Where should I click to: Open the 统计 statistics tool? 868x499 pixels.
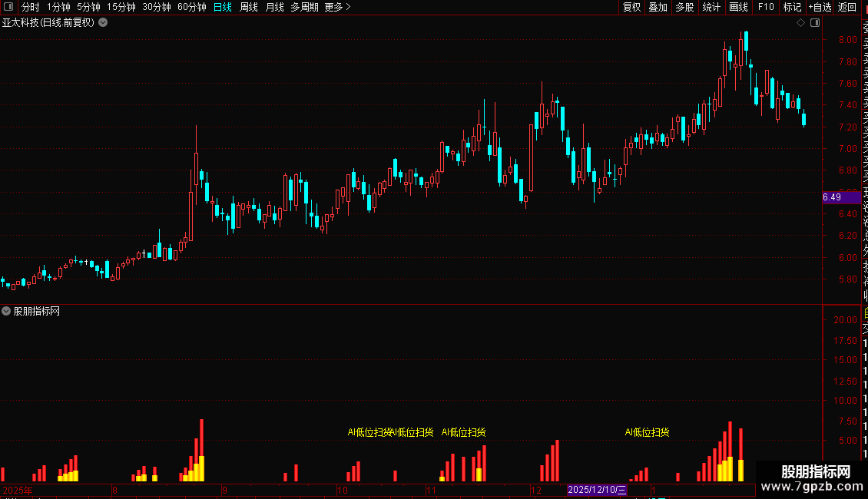(x=711, y=7)
